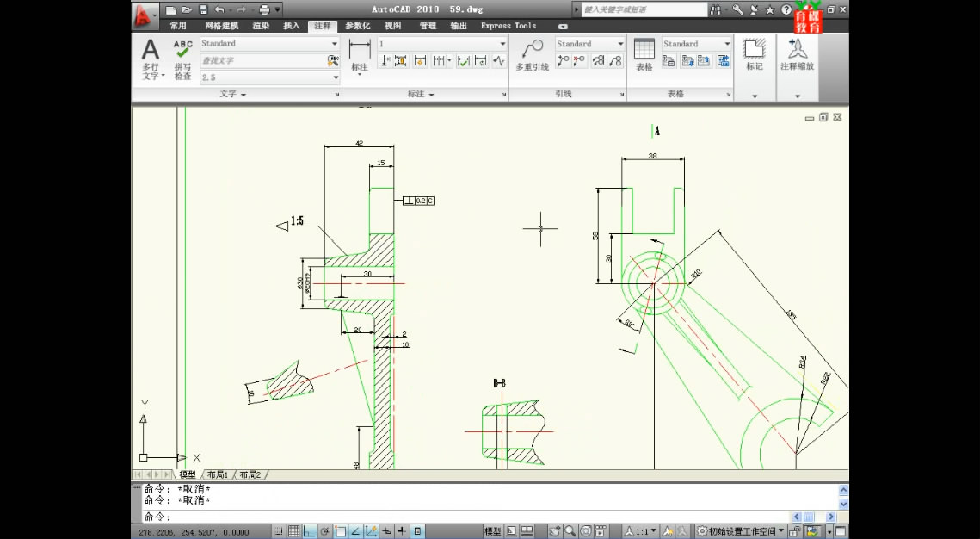Click the help question mark icon
980x539 pixels.
(787, 9)
